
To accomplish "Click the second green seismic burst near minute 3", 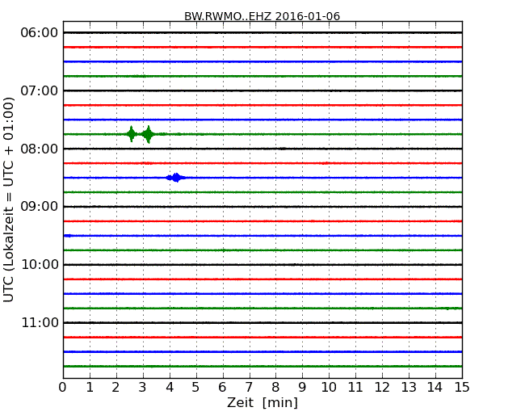I will [148, 134].
